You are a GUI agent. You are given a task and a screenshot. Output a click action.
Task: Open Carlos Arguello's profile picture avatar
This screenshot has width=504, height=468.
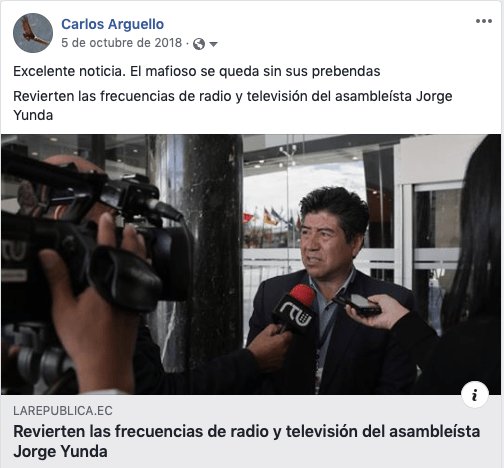(x=33, y=33)
